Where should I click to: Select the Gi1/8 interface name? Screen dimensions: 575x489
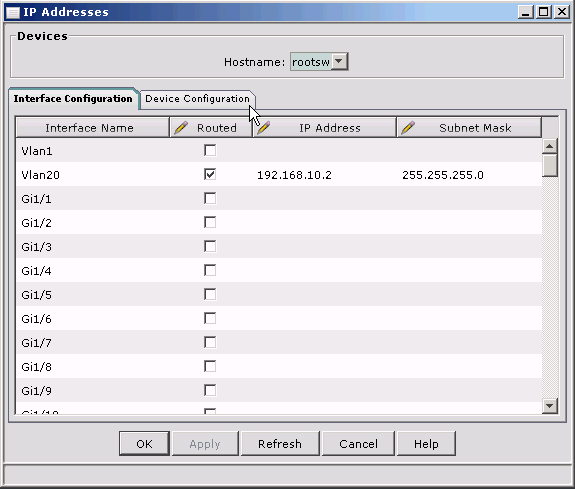[36, 367]
